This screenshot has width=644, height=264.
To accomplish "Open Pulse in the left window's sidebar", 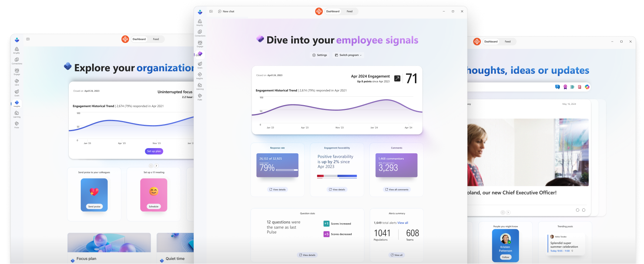I will click(x=17, y=125).
